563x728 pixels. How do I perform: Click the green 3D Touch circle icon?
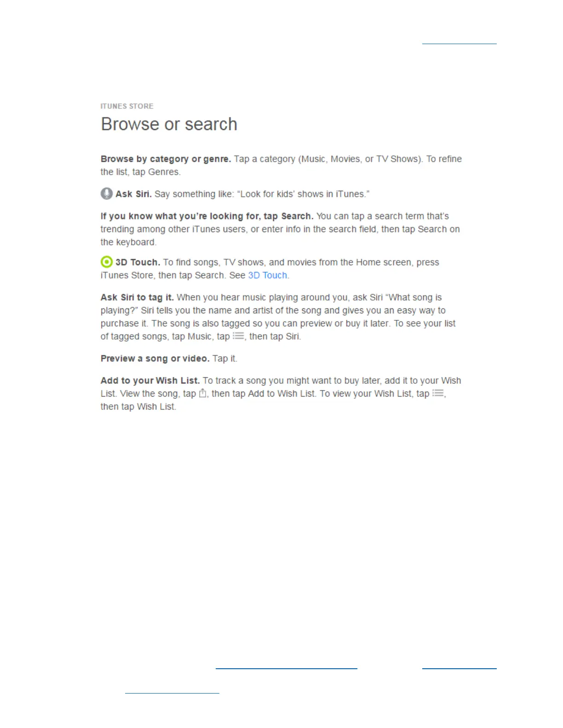coord(106,262)
